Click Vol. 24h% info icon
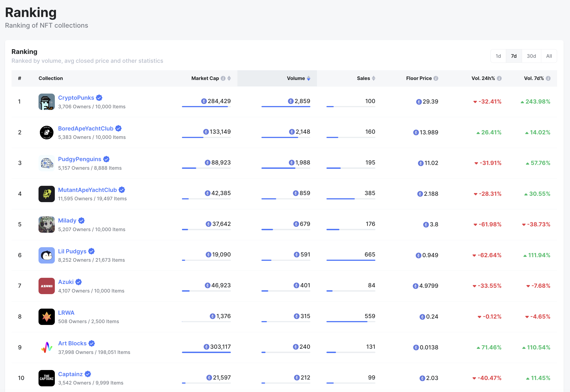 click(x=499, y=78)
